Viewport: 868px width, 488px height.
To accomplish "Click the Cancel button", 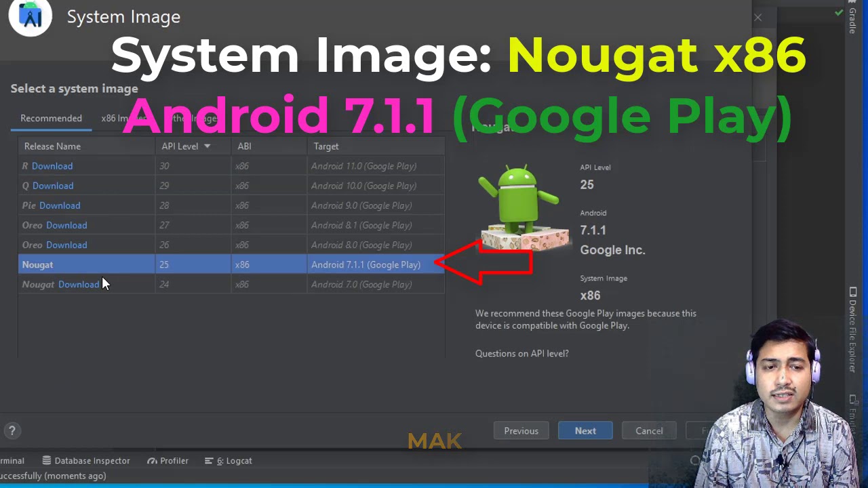I will coord(649,431).
